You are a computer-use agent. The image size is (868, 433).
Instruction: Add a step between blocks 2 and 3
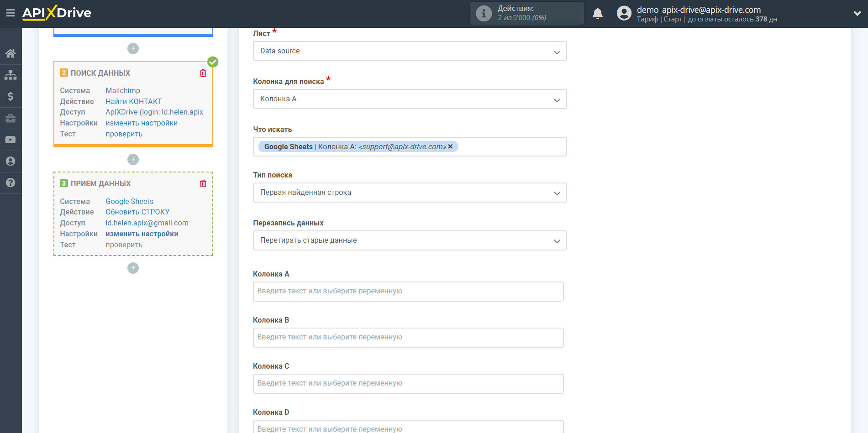click(133, 159)
